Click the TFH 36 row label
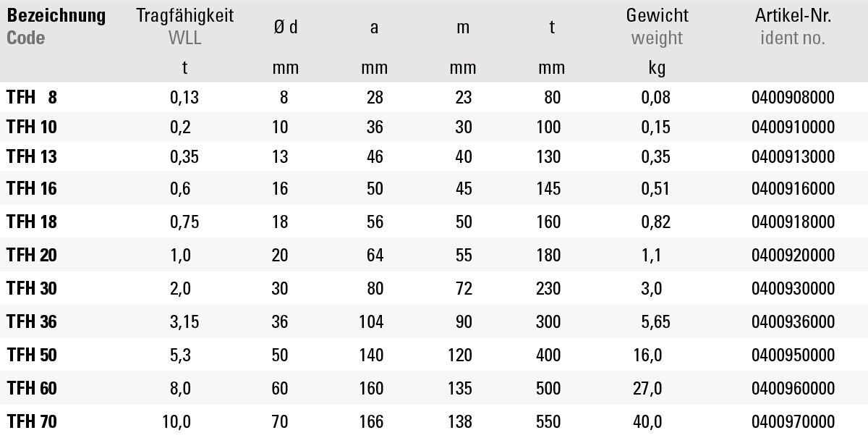This screenshot has height=438, width=868. [32, 322]
